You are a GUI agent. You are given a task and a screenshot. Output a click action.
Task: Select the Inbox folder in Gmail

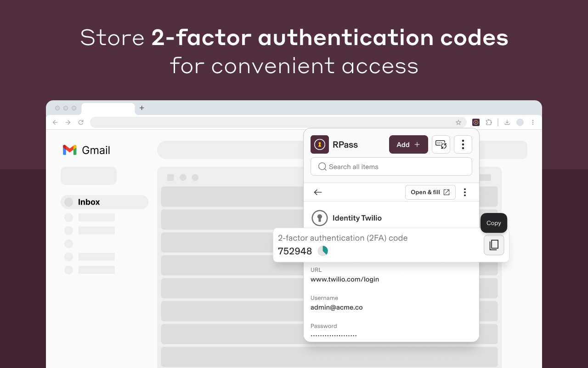point(104,202)
